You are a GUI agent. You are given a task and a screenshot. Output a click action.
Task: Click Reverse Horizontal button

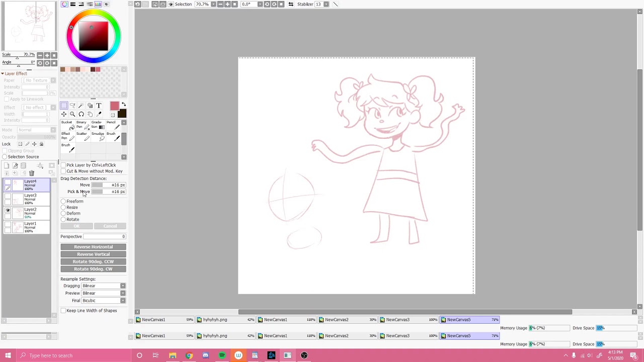(x=93, y=247)
